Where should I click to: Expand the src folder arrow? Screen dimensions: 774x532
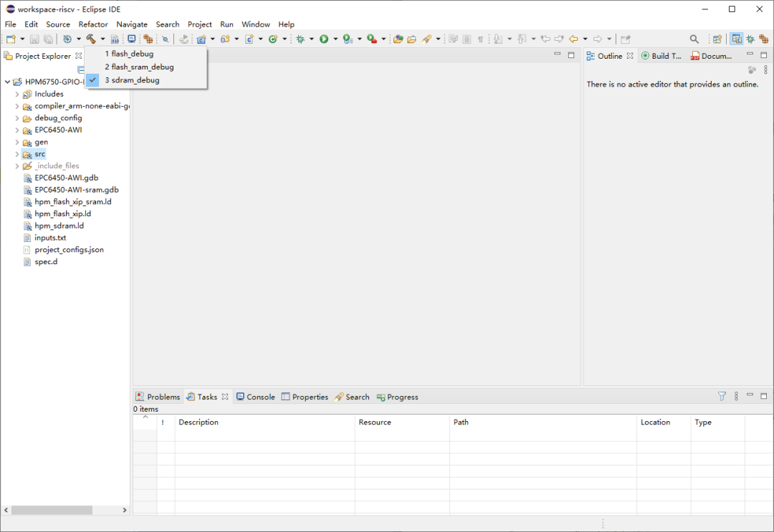coord(16,154)
